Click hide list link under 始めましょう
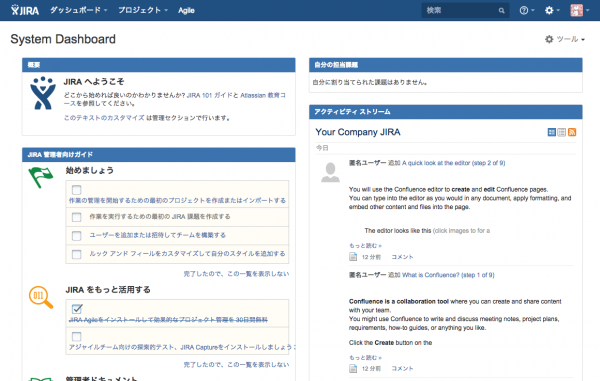Viewport: 600px width, 381px height. 236,274
